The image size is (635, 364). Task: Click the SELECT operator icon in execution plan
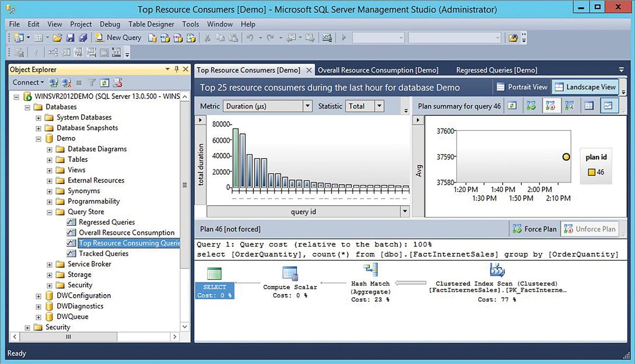click(214, 274)
